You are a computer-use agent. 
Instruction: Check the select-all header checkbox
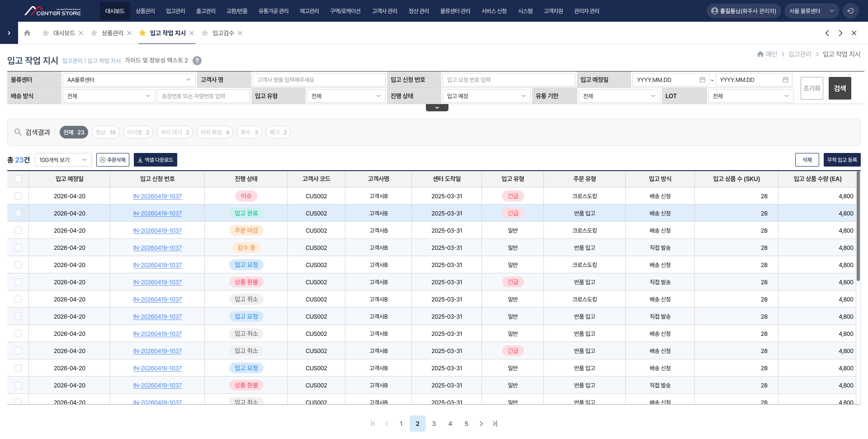pyautogui.click(x=18, y=179)
